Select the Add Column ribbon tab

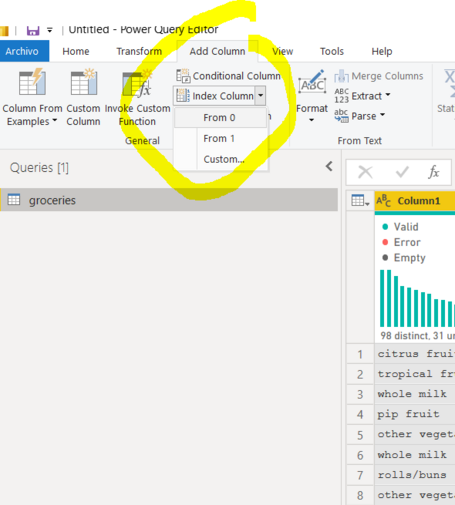tap(217, 51)
